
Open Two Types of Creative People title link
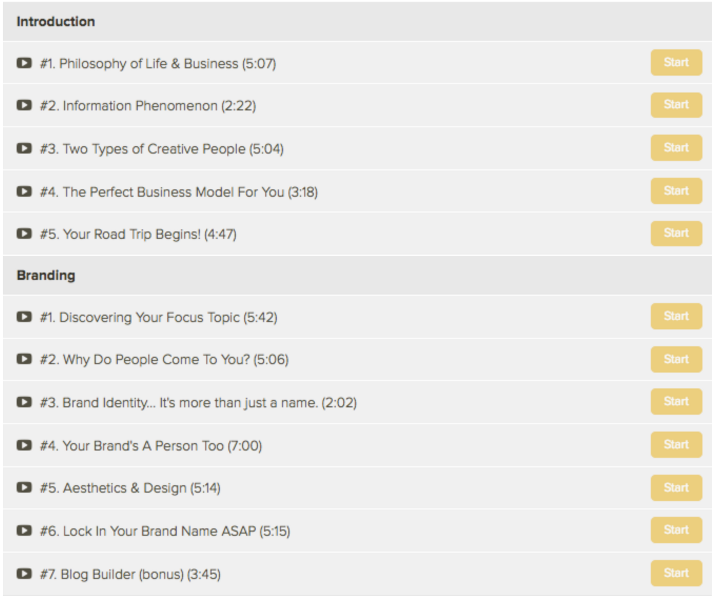click(162, 149)
